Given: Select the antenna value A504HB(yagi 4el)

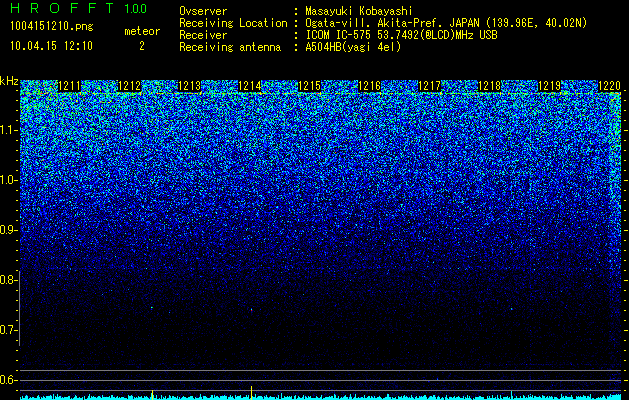Looking at the screenshot, I should coord(353,47).
